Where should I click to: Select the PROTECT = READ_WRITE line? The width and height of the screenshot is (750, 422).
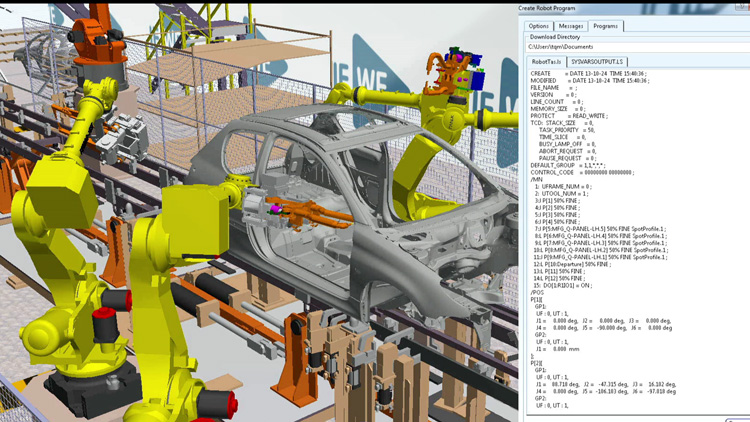click(x=569, y=116)
